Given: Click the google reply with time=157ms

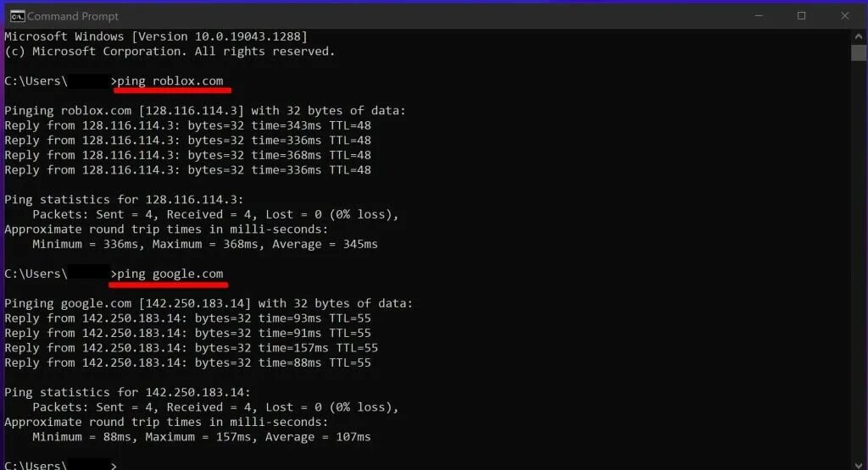Looking at the screenshot, I should click(191, 348).
